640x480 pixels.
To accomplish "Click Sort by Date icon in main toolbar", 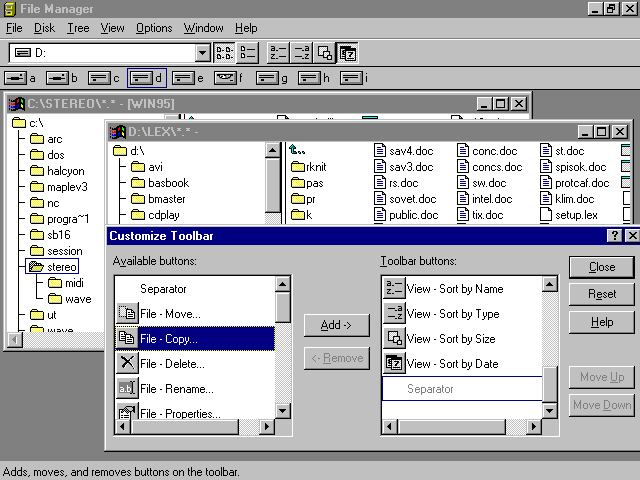I will (347, 53).
